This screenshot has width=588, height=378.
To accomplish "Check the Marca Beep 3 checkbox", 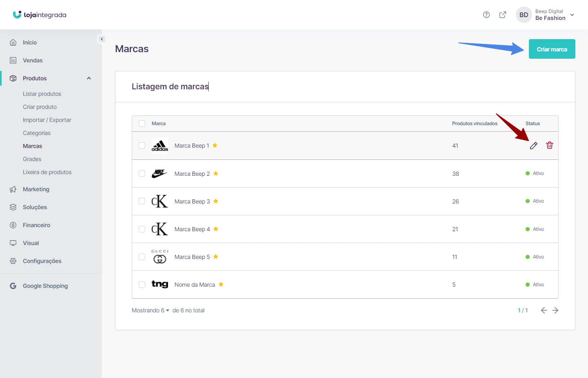I will [x=142, y=201].
